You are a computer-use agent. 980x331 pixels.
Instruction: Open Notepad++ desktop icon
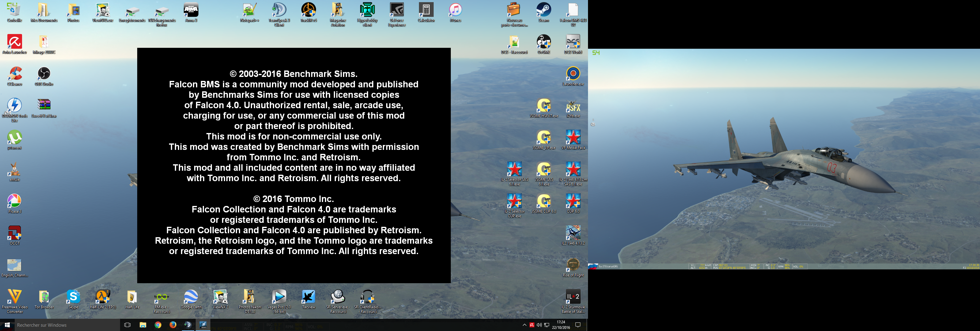click(x=250, y=12)
